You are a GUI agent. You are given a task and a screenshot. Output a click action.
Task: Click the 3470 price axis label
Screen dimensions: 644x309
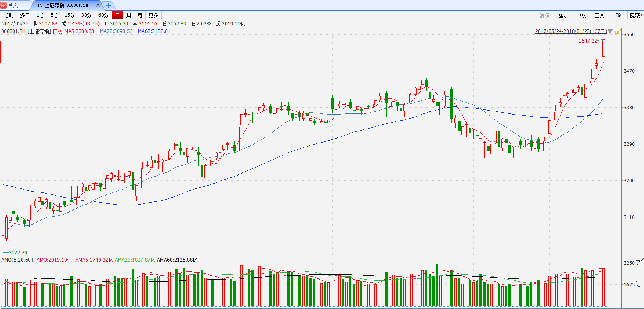[629, 71]
